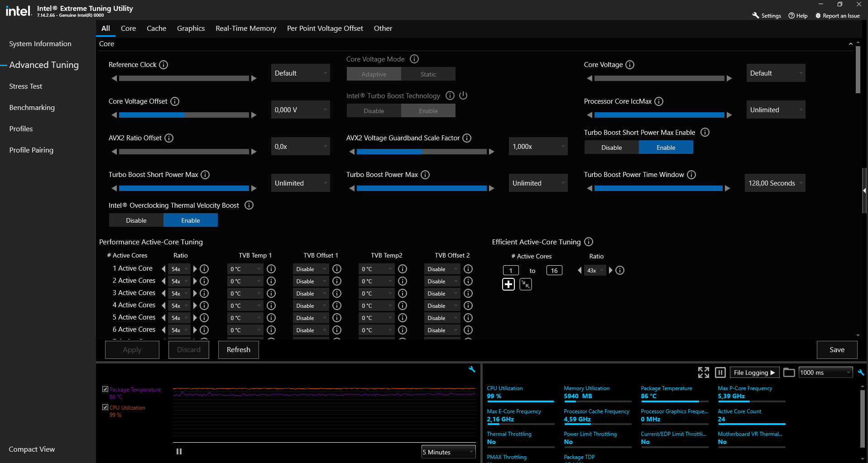Disable Overclocking Thermal Velocity Boost
868x463 pixels.
pos(136,220)
